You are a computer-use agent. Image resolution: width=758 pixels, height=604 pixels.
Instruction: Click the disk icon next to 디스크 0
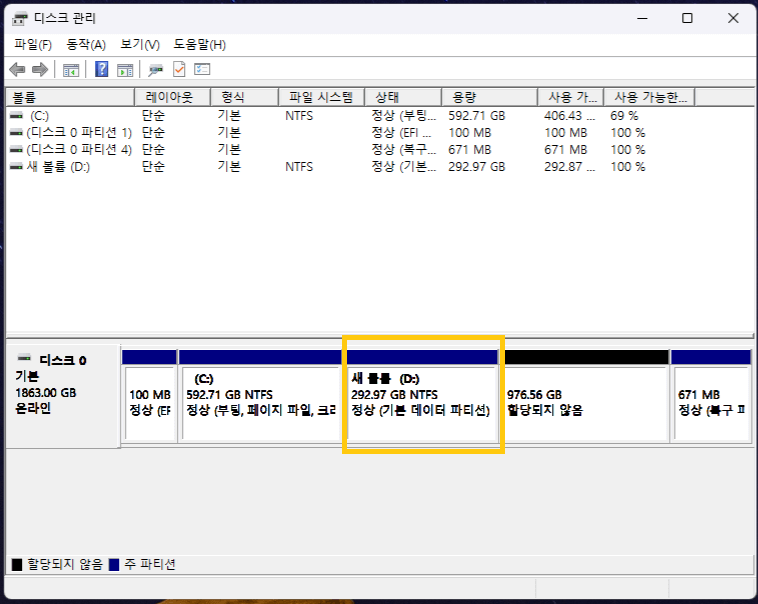pos(24,358)
